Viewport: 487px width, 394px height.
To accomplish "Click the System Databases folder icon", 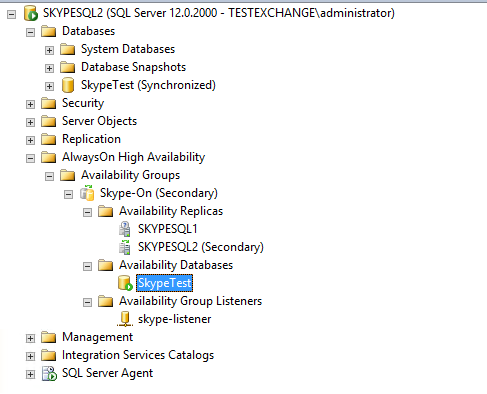I will pos(68,49).
